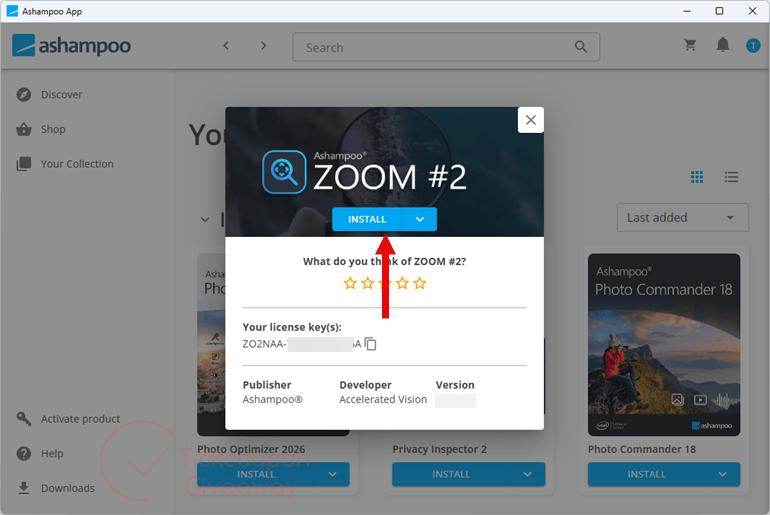
Task: Go back with the left arrow
Action: 226,46
